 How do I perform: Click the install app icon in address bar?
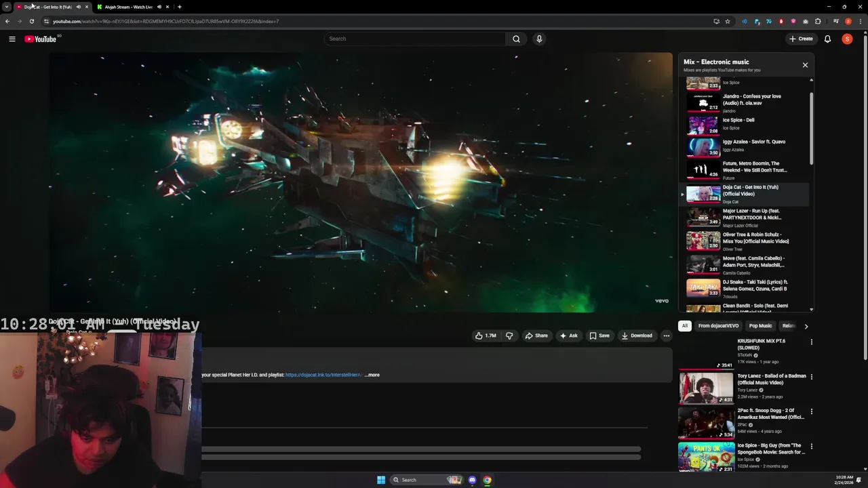click(x=716, y=21)
